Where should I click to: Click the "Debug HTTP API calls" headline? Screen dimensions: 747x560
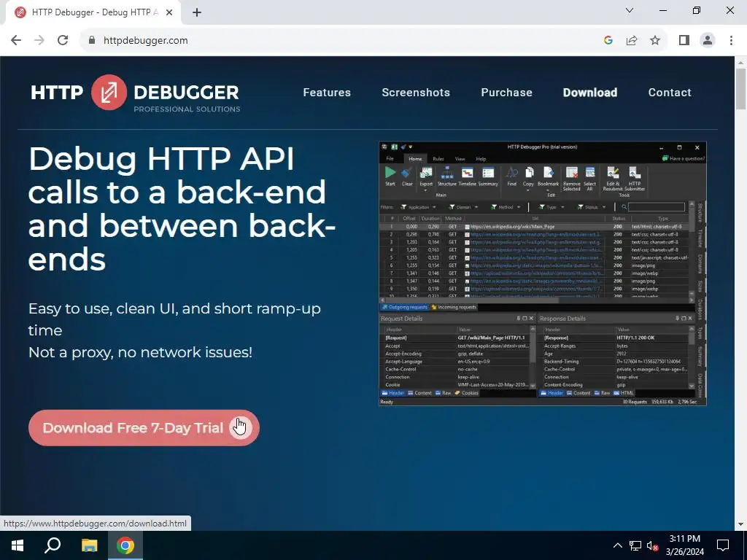coord(182,209)
